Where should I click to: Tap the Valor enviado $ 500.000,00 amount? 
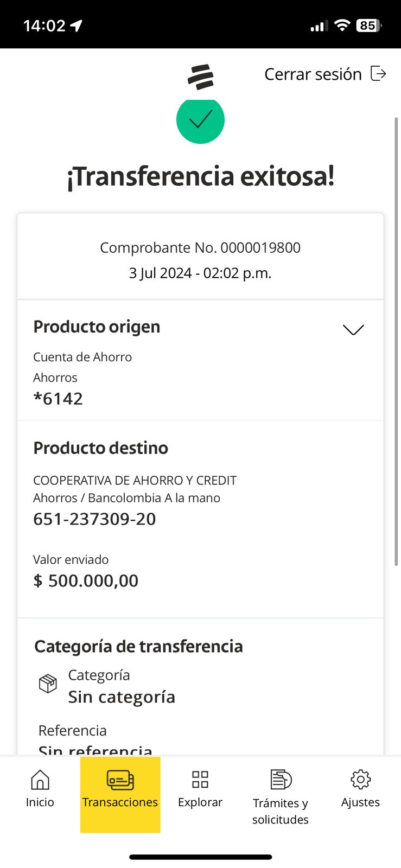pyautogui.click(x=86, y=580)
